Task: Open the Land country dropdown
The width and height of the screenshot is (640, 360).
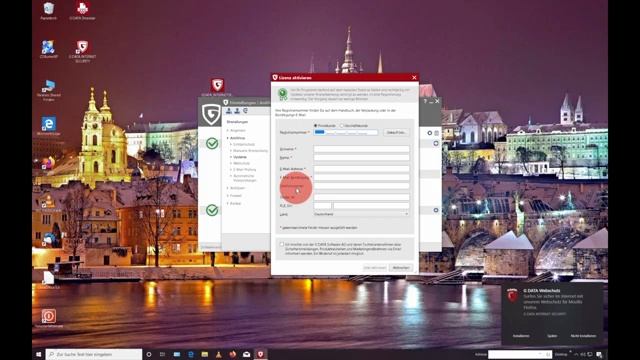Action: pos(361,214)
